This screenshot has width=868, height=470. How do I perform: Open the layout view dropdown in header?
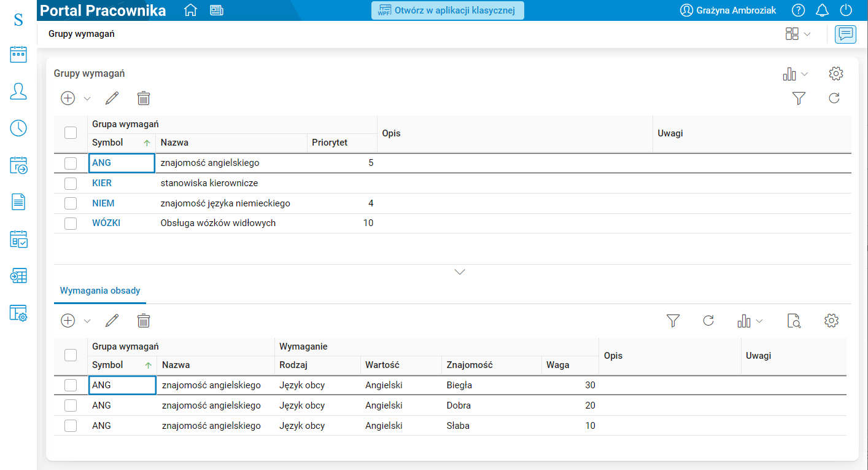797,34
